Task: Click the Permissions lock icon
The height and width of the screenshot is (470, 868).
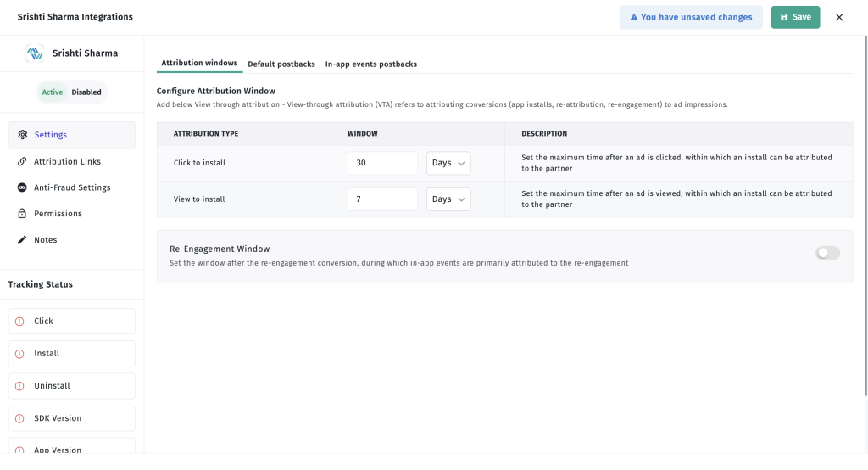Action: (22, 214)
